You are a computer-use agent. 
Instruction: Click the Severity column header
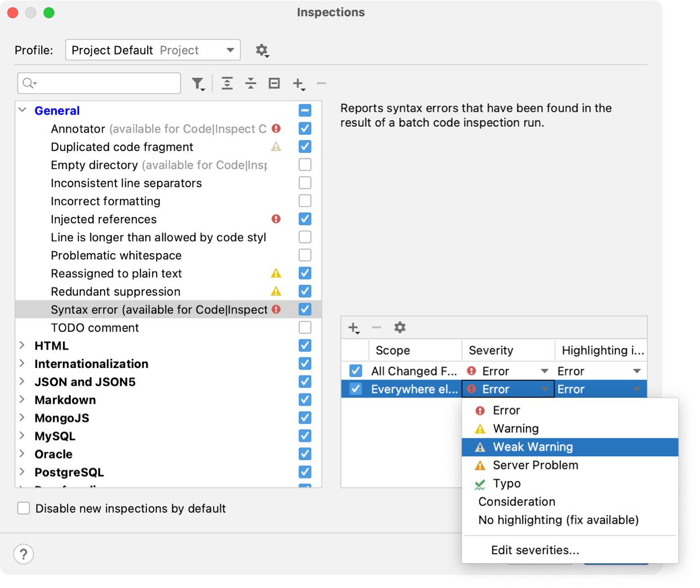click(x=508, y=350)
